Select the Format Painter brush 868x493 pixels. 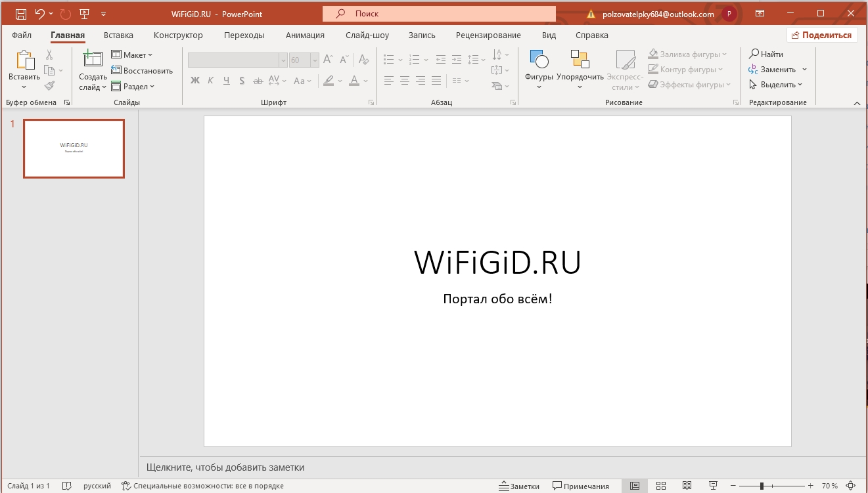pyautogui.click(x=49, y=85)
